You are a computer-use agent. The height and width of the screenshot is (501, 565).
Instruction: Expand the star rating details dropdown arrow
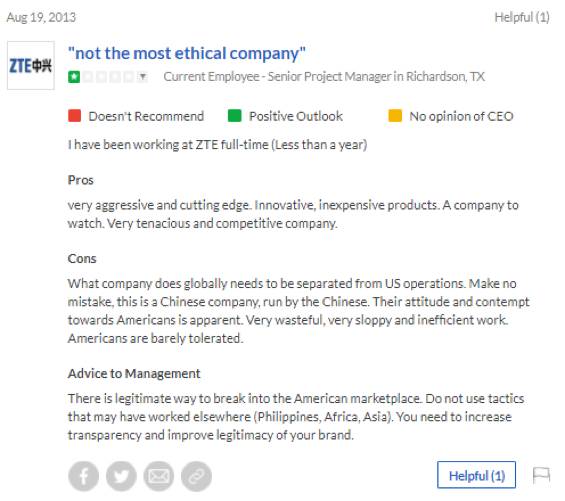click(x=143, y=77)
